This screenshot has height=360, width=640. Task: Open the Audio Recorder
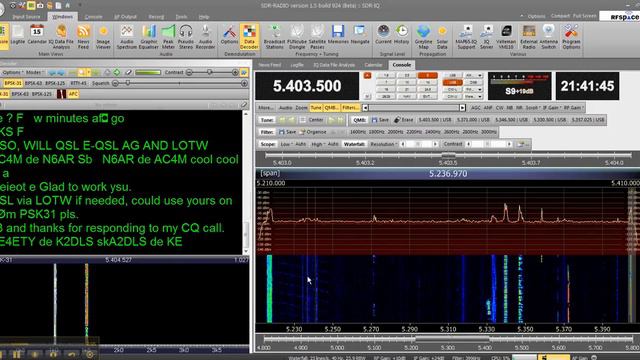205,36
